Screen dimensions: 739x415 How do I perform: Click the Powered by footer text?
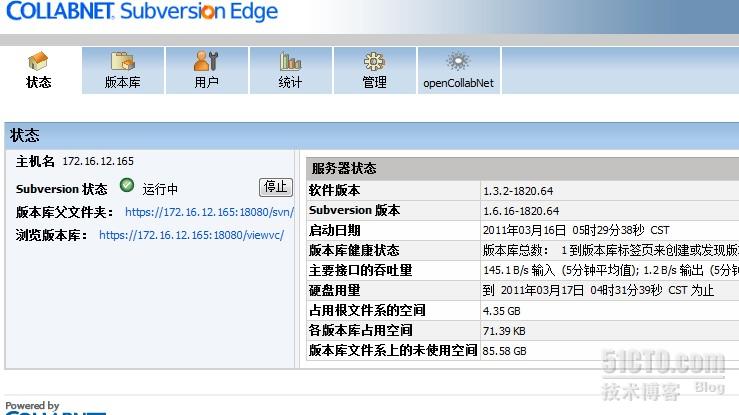point(32,405)
